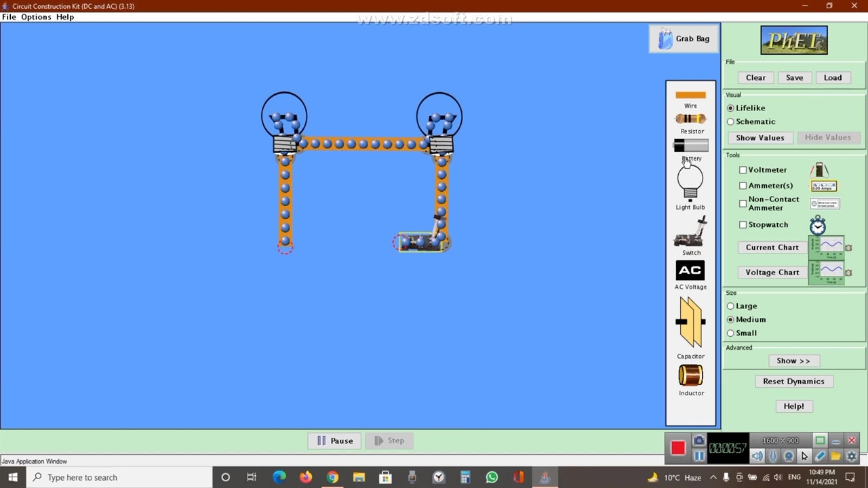Expand Advanced options with Show >>
The width and height of the screenshot is (868, 488).
(793, 361)
